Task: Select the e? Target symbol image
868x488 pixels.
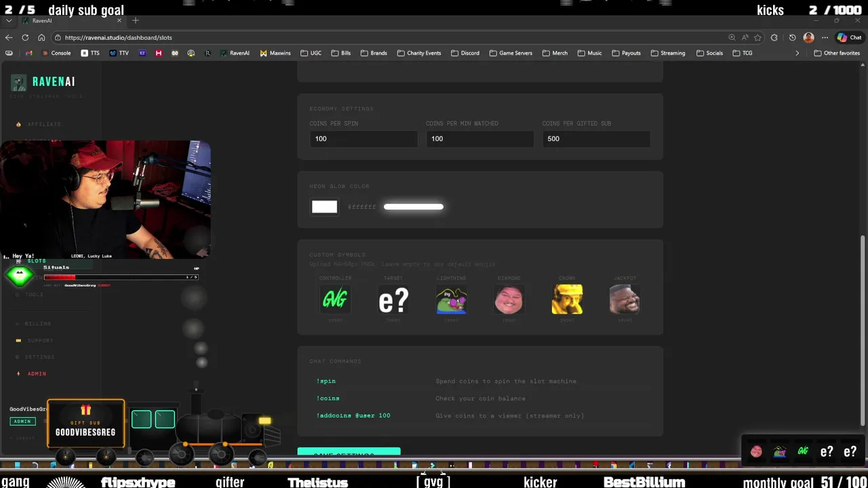Action: point(393,300)
